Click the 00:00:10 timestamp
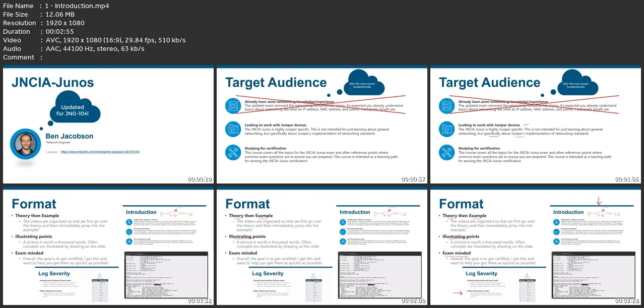644x308 pixels. [x=200, y=179]
